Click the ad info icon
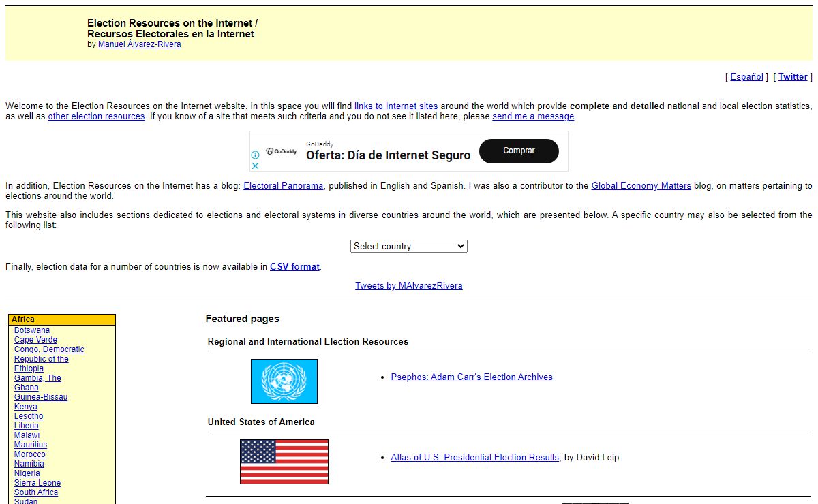Viewport: 818px width, 504px height. click(x=256, y=155)
